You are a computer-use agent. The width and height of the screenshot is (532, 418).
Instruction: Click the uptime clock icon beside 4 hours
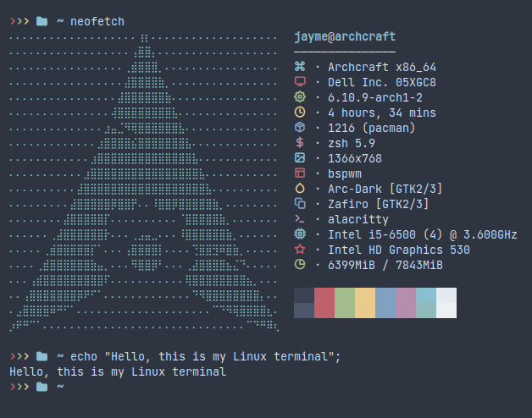coord(300,112)
